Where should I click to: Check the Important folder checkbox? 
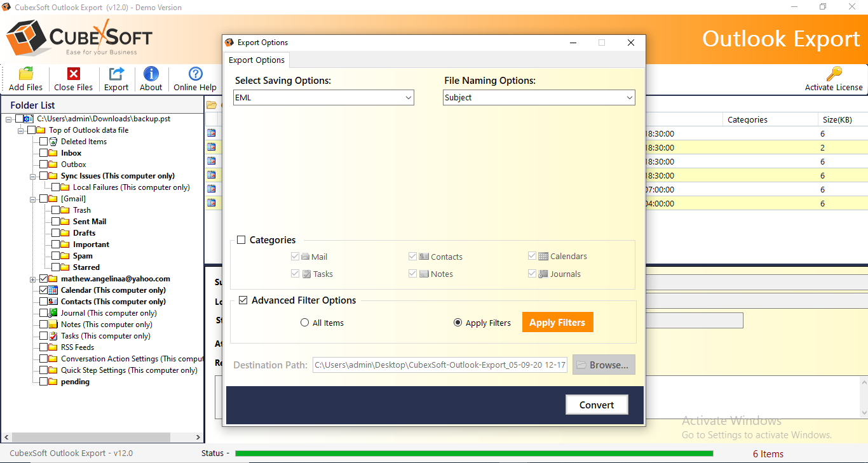55,245
